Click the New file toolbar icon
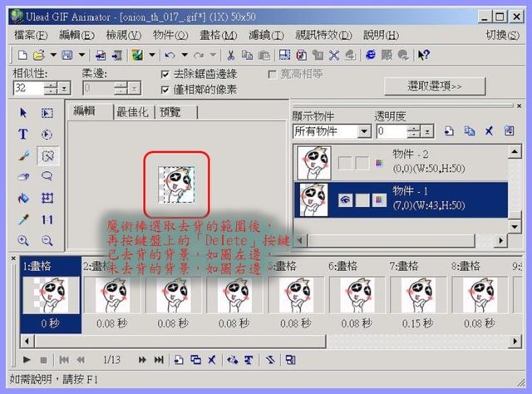This screenshot has height=394, width=532. click(x=22, y=55)
